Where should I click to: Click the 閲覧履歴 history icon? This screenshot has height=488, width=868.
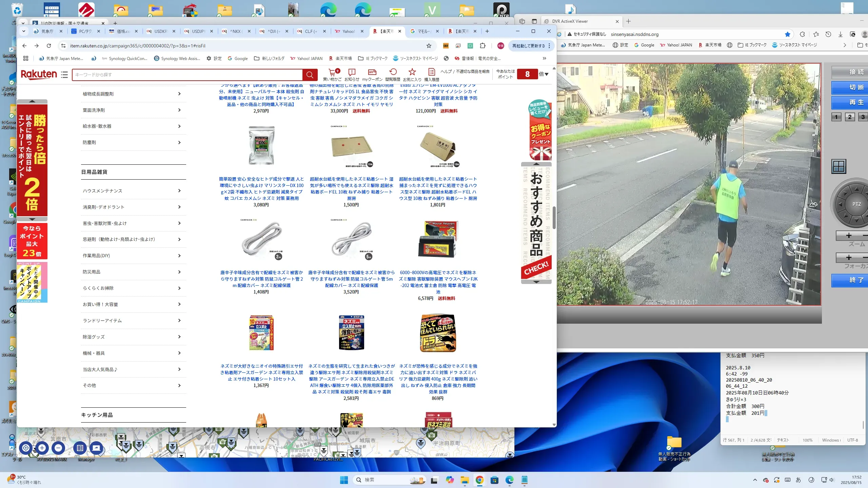[x=393, y=72]
